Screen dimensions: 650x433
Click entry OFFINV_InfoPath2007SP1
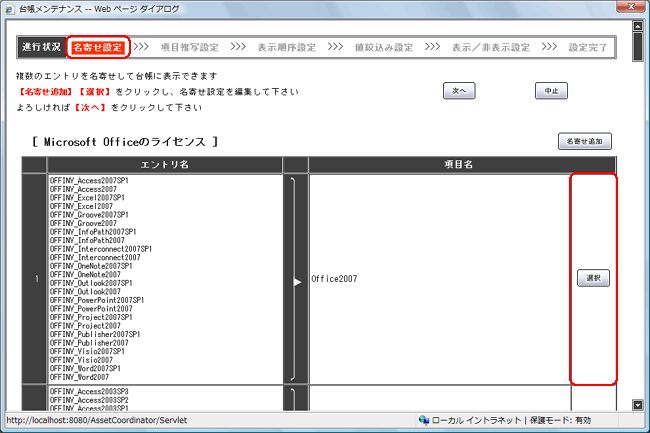pos(93,232)
